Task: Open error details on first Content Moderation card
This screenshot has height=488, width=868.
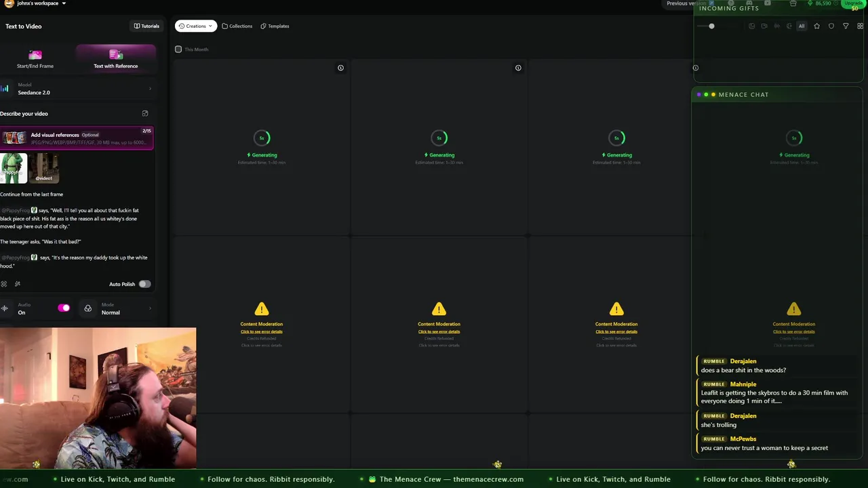Action: [262, 331]
